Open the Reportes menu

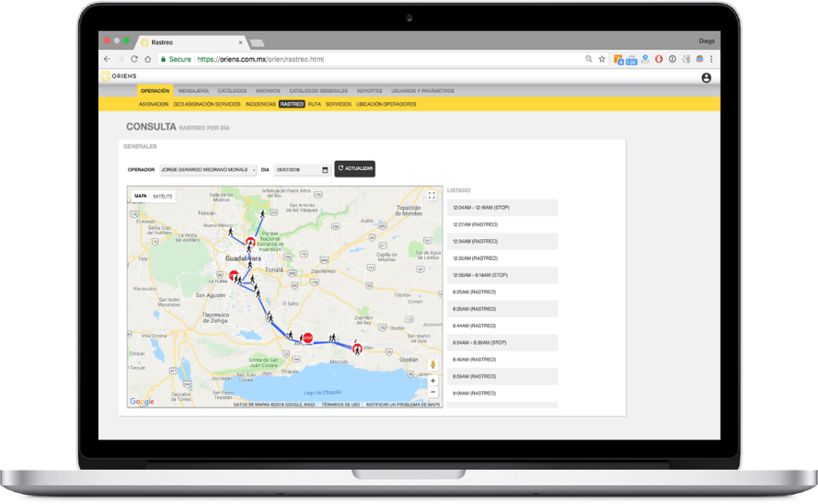pos(369,91)
